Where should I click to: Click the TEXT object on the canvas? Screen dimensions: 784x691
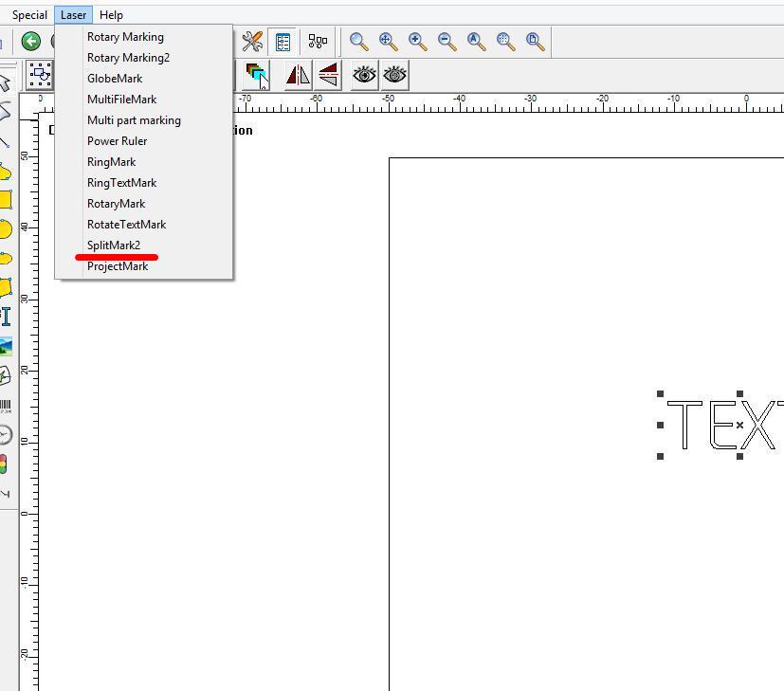click(722, 426)
